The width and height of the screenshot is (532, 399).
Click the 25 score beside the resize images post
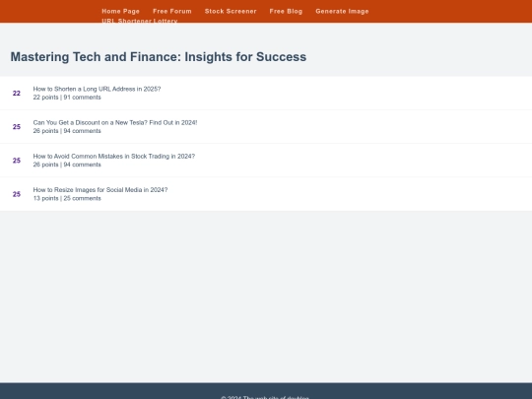point(17,194)
